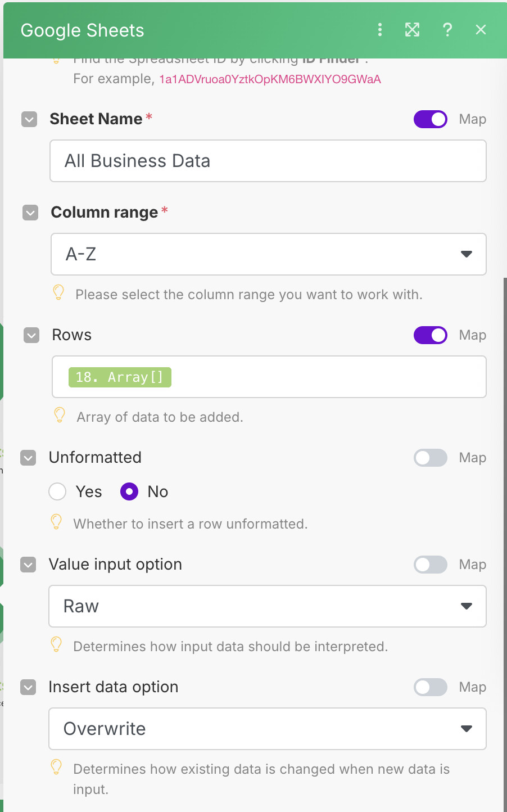Viewport: 507px width, 812px height.
Task: Collapse the Column range field chevron
Action: [30, 213]
